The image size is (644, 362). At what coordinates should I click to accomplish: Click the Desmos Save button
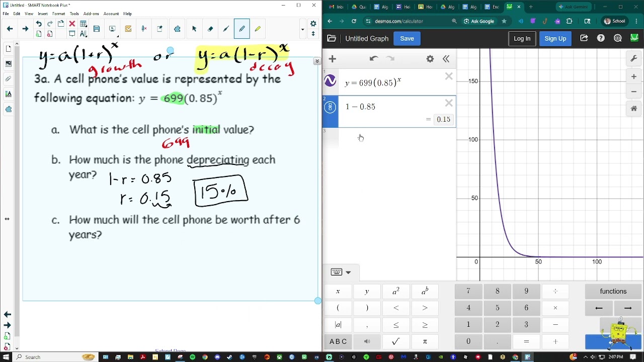click(407, 38)
